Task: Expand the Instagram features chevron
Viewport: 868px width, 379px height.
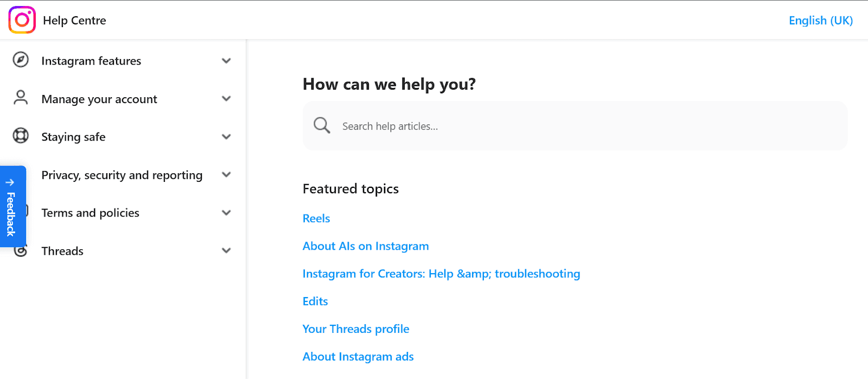Action: [226, 61]
